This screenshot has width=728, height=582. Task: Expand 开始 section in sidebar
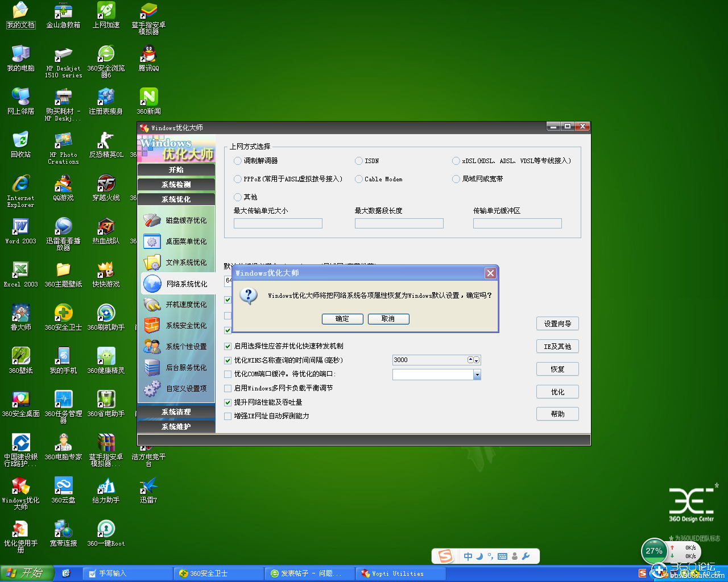pos(176,169)
